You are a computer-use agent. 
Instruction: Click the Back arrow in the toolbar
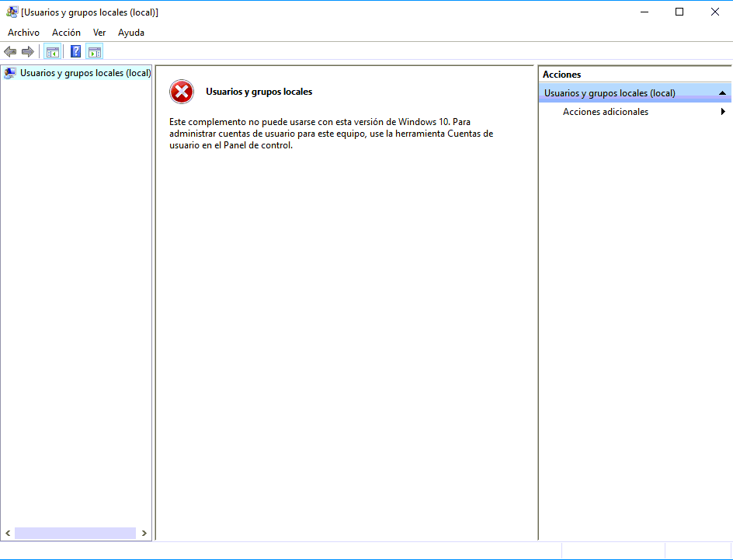(10, 52)
